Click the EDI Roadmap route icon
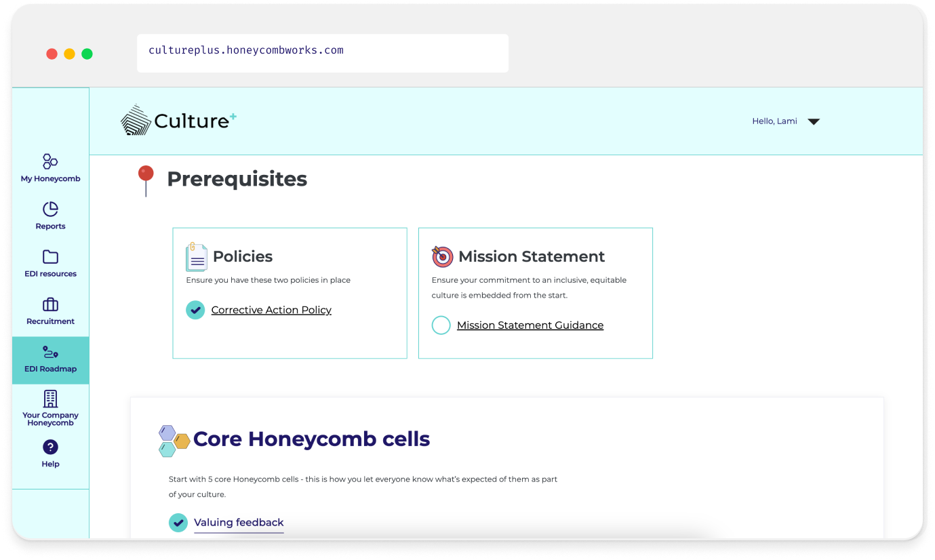The image size is (935, 560). (50, 352)
